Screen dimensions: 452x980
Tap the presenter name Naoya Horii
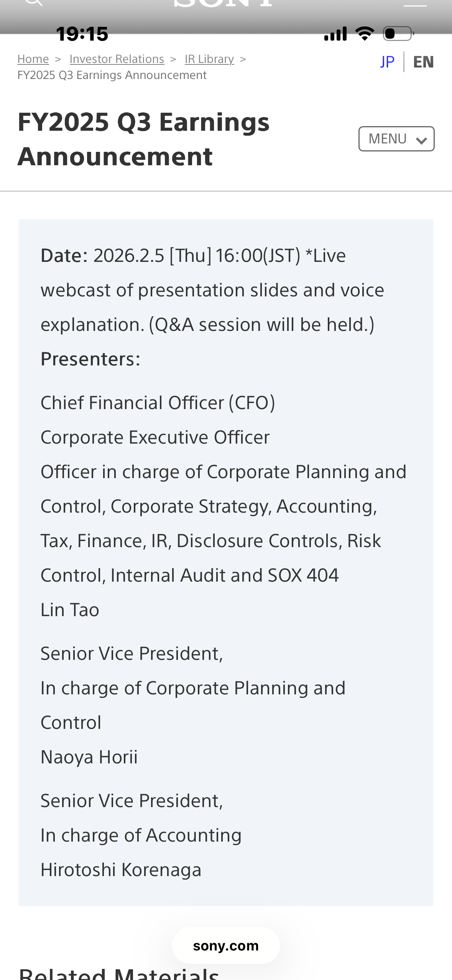[89, 757]
